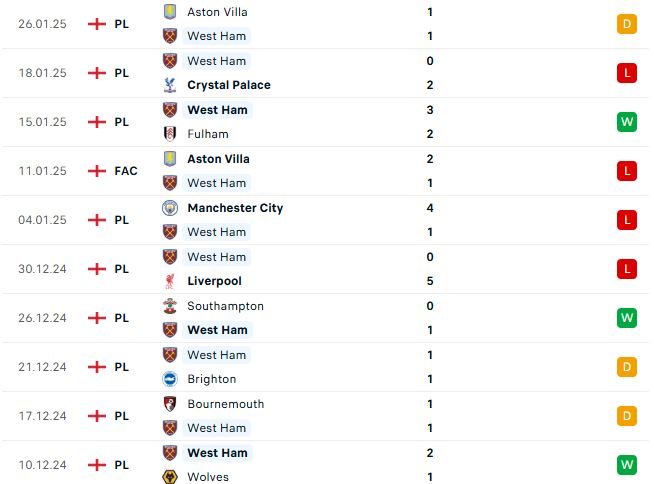Click the Fulham club crest icon
Image resolution: width=654 pixels, height=484 pixels.
coord(170,134)
